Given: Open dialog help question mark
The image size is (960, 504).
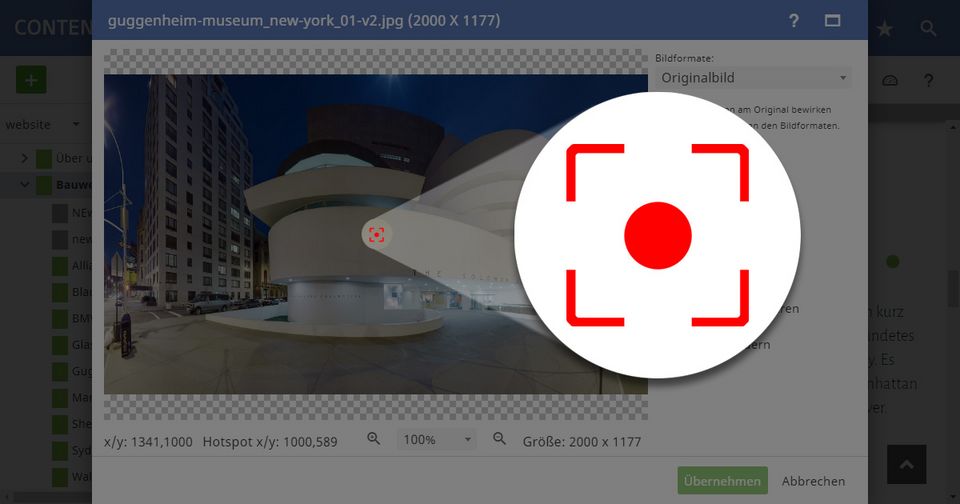Looking at the screenshot, I should [x=794, y=20].
